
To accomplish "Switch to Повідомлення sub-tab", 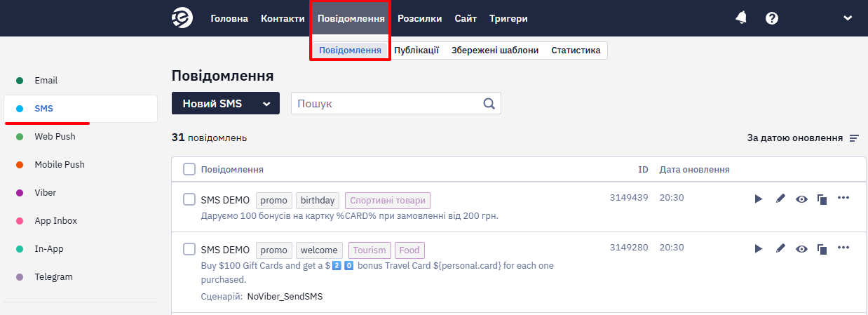I will tap(350, 51).
